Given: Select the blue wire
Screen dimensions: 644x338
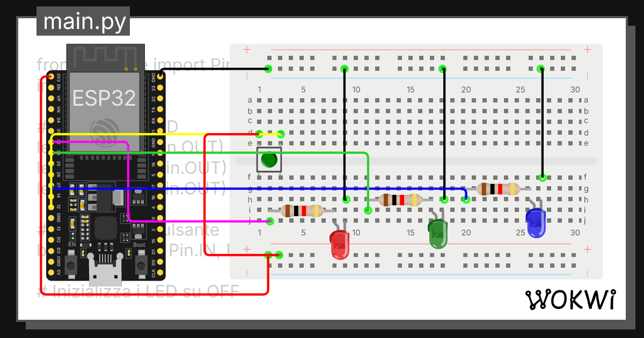Looking at the screenshot, I should [258, 188].
